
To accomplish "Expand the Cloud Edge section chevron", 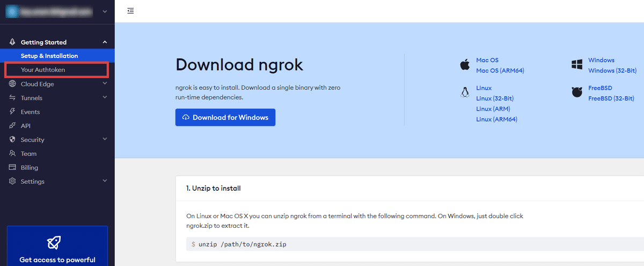I will click(105, 84).
